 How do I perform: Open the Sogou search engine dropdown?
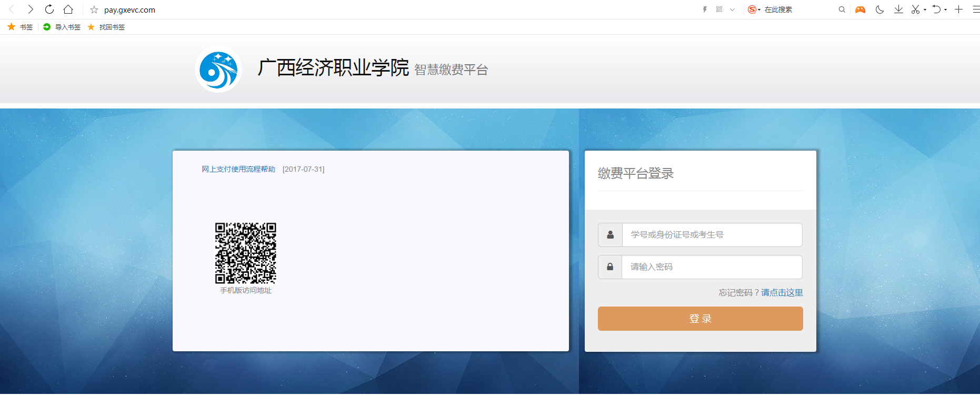click(754, 9)
